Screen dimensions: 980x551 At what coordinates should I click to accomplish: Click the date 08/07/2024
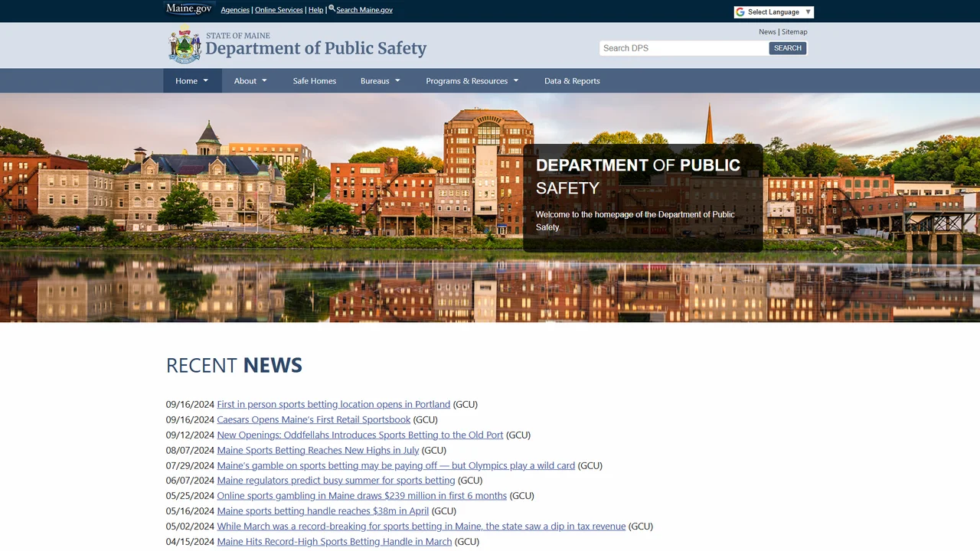click(190, 450)
